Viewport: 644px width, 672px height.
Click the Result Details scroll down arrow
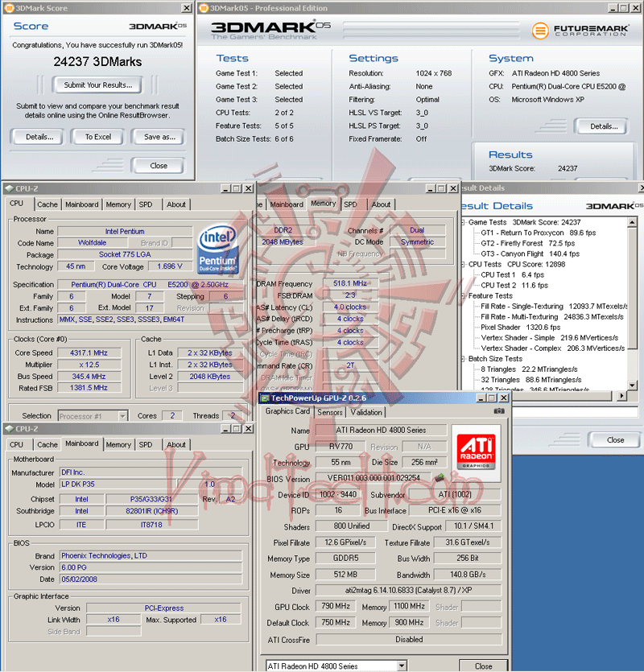pos(632,385)
